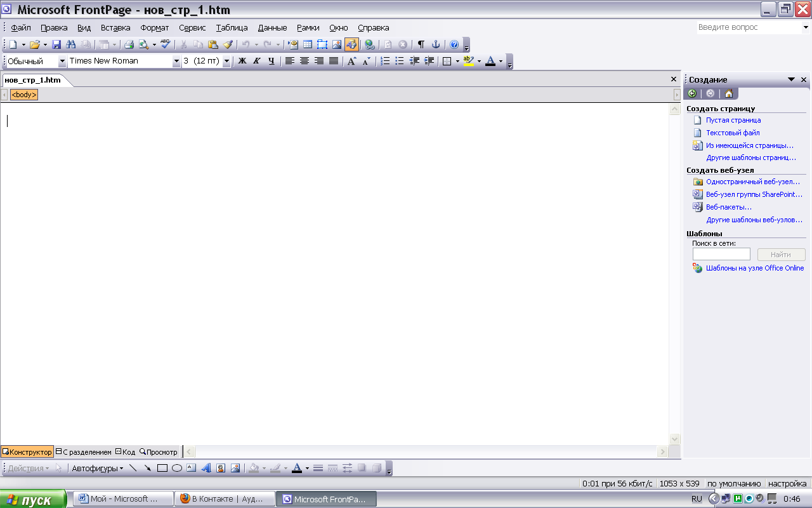Screen dimensions: 812x508
Task: Toggle center alignment
Action: click(304, 61)
